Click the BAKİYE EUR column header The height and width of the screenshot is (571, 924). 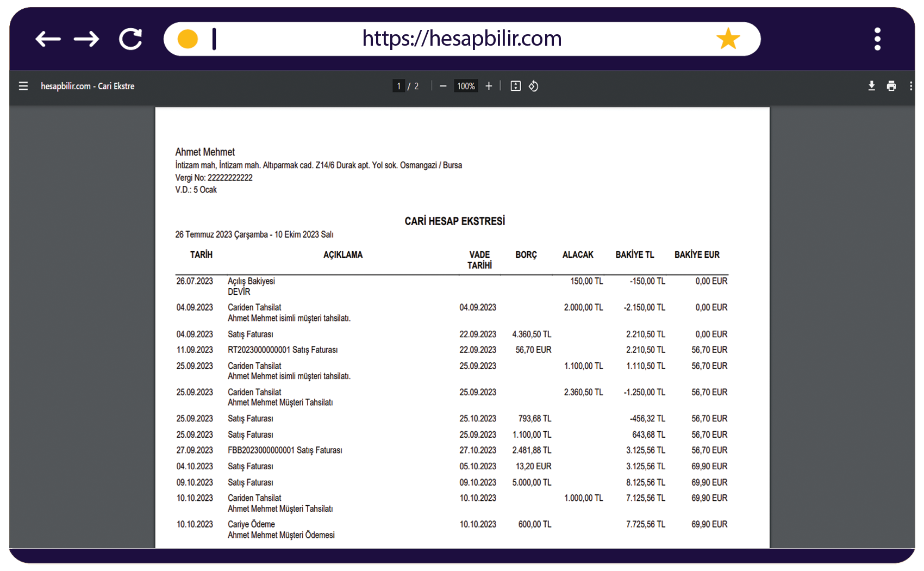tap(697, 255)
